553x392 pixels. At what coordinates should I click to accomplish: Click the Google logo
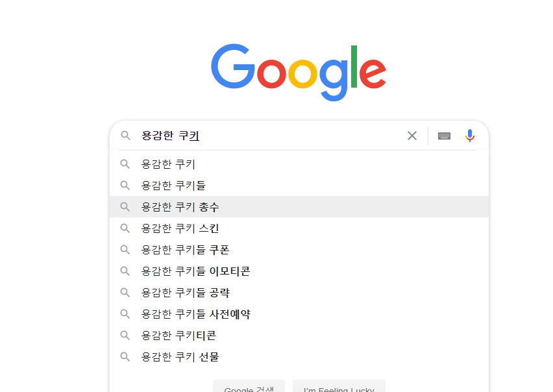click(x=299, y=70)
